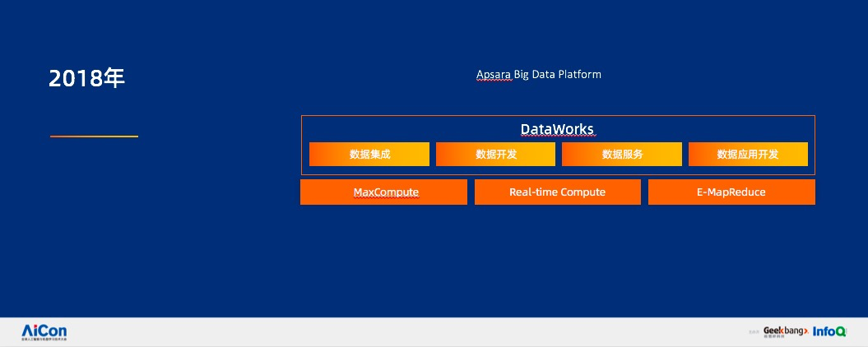Image resolution: width=868 pixels, height=347 pixels.
Task: Select the MaxCompute block
Action: click(x=383, y=192)
